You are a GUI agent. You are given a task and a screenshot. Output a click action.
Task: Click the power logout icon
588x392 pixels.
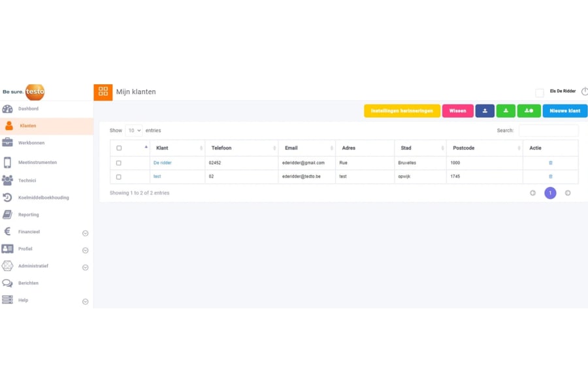[x=584, y=91]
